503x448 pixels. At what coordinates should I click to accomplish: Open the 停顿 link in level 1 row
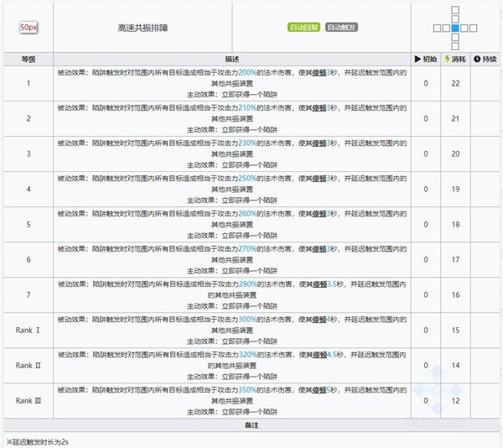(319, 72)
